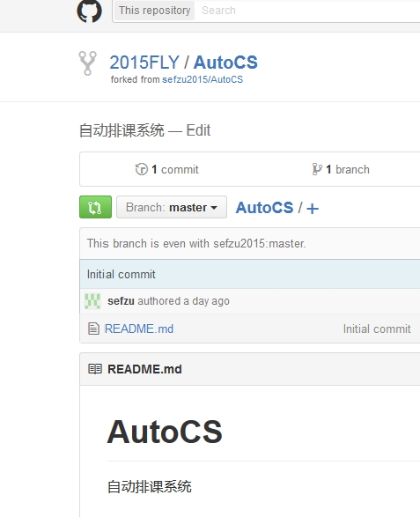Open the Initial commit message in blue bar
Screen dimensions: 420x517
click(x=121, y=274)
